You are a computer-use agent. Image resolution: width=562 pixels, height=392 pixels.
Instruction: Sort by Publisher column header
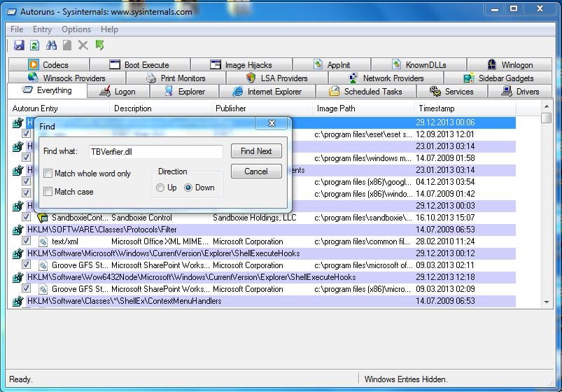click(x=262, y=108)
